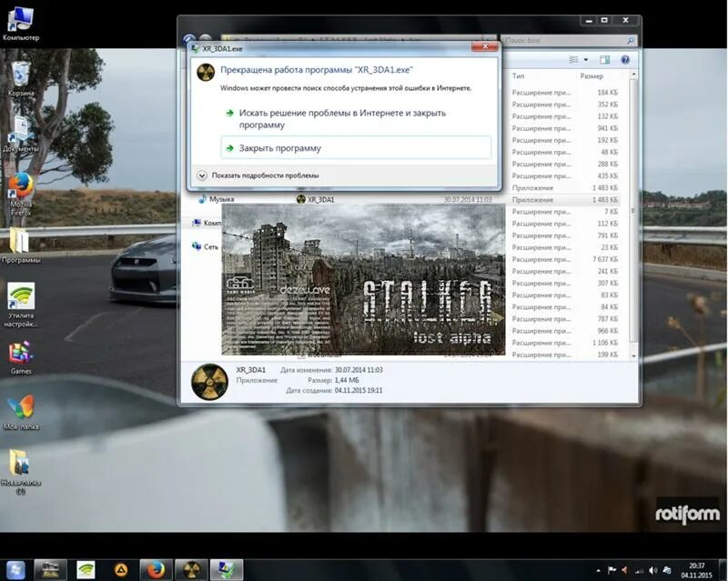Screen dimensions: 728x581
Task: Click the volume speaker tray icon
Action: click(652, 570)
